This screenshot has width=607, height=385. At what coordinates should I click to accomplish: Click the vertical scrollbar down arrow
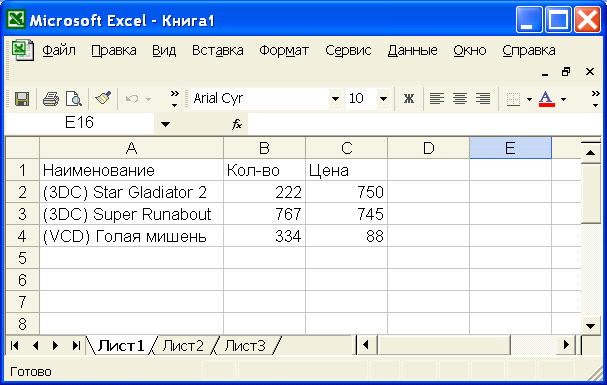(591, 326)
